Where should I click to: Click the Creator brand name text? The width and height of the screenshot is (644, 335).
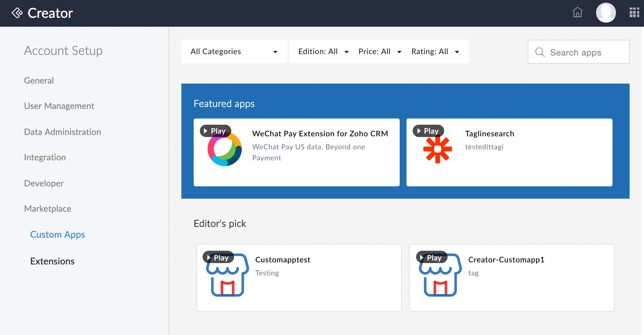50,13
